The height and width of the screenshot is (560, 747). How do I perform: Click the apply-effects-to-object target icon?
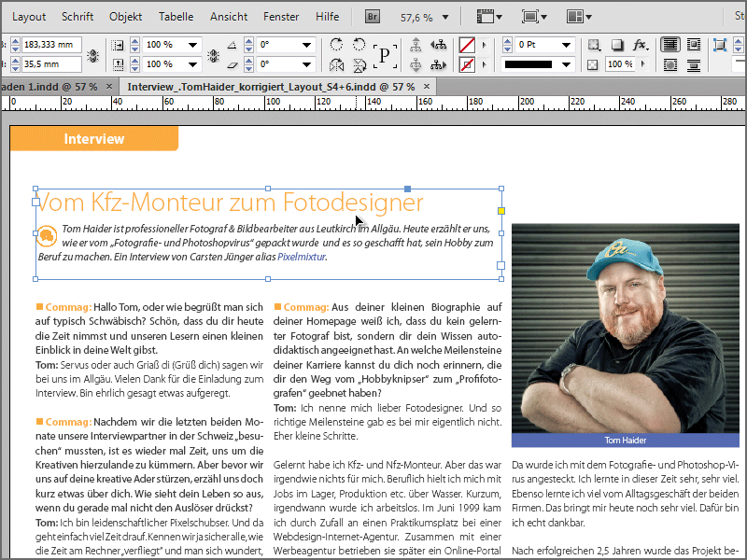coord(594,45)
